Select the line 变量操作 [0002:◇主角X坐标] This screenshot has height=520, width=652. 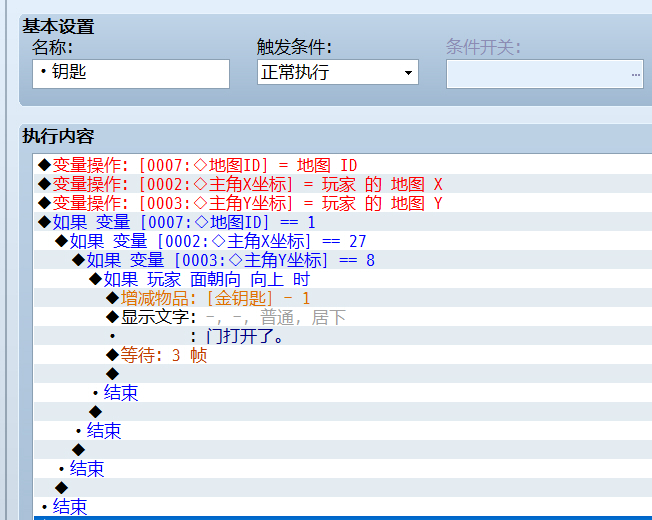pos(343,184)
